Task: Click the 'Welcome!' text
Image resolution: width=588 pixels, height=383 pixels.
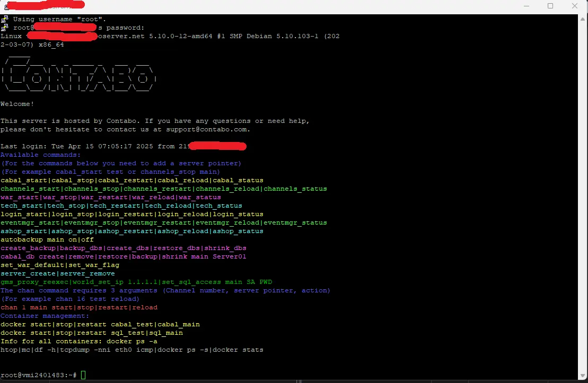Action: pyautogui.click(x=17, y=104)
